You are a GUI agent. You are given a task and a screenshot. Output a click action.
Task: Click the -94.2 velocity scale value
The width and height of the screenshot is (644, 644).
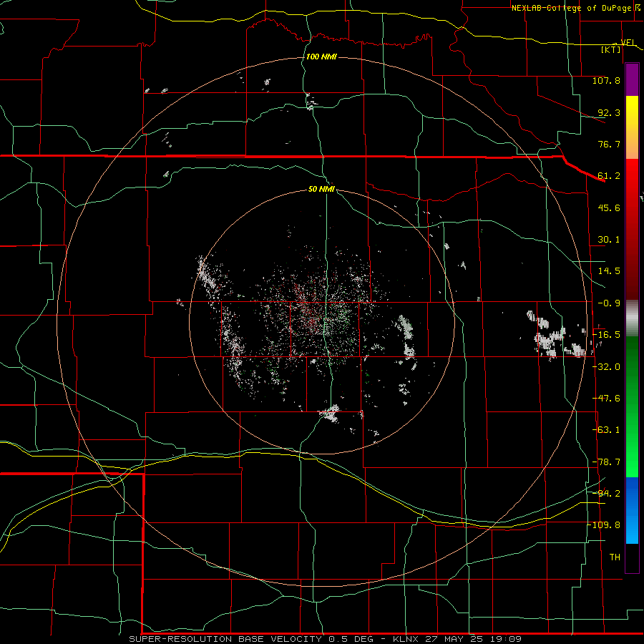606,493
